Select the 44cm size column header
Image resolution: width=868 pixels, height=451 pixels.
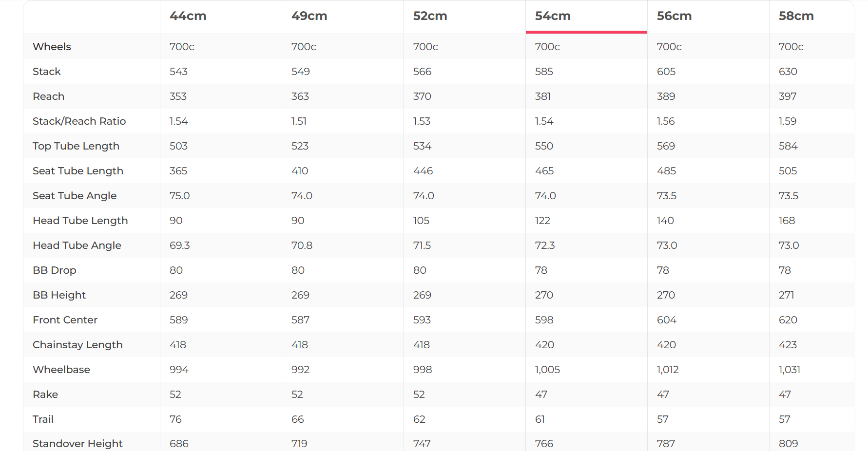coord(188,16)
